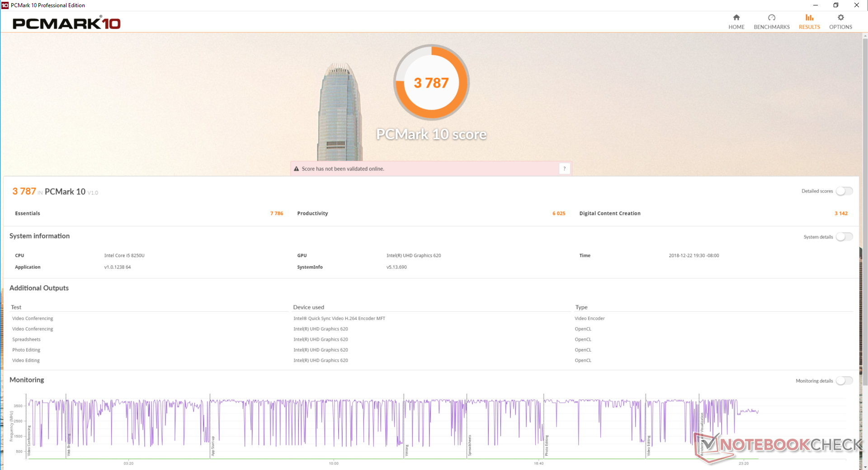Viewport: 868px width, 470px height.
Task: Click the Productivity label
Action: [312, 213]
